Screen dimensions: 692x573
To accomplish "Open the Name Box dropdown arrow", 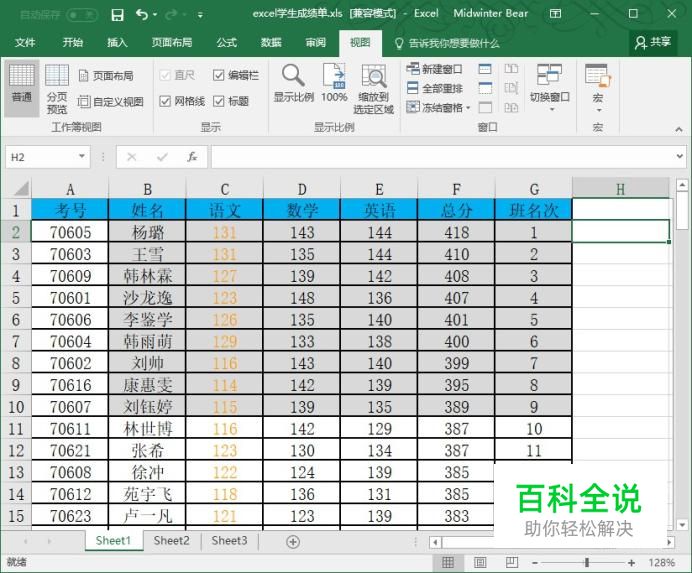I will point(82,156).
